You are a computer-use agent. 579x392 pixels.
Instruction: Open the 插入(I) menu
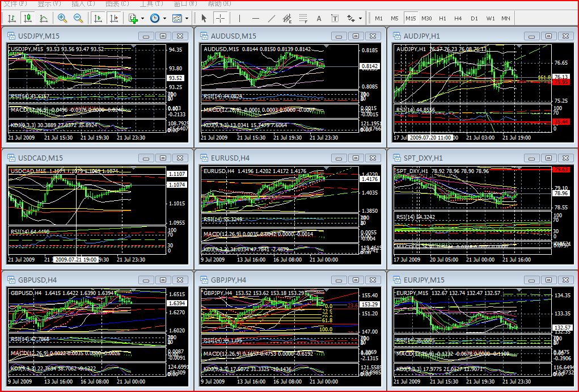83,4
